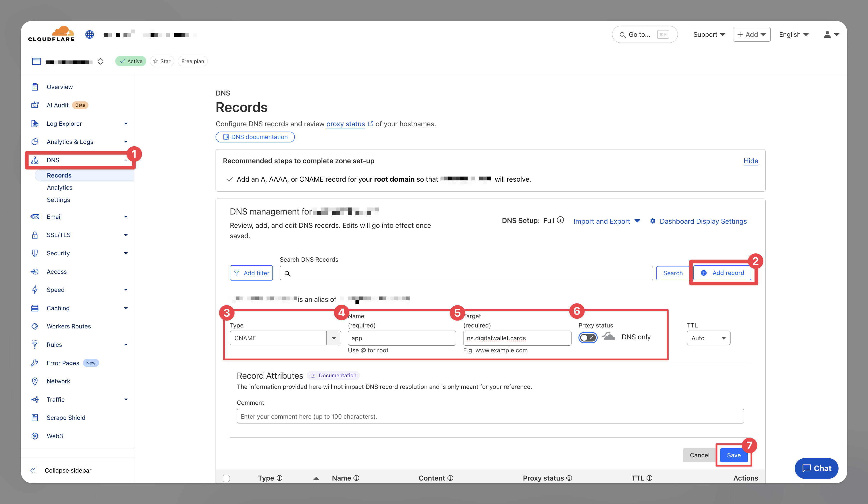This screenshot has width=868, height=504.
Task: Open the Support dropdown menu
Action: point(709,35)
